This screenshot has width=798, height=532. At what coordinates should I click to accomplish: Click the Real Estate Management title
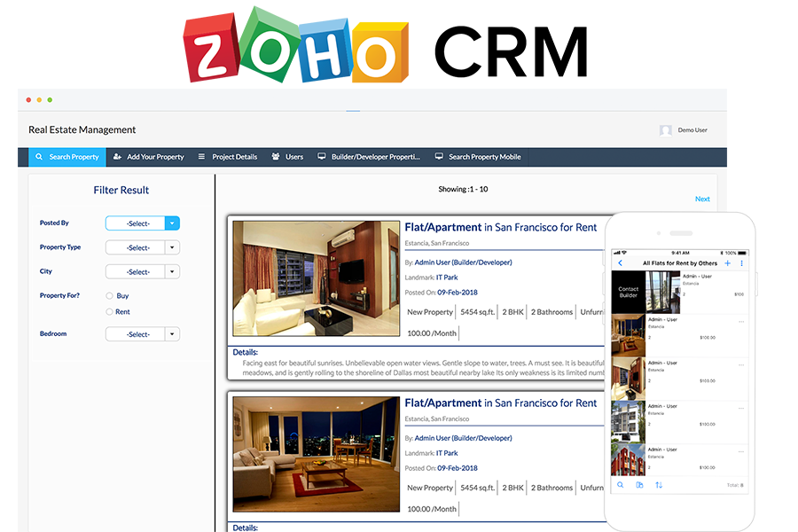point(82,129)
